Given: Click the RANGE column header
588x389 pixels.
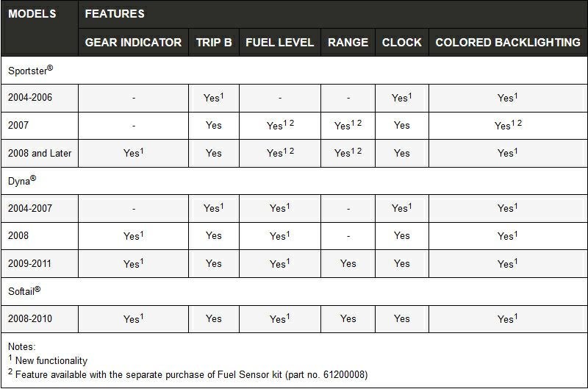Looking at the screenshot, I should pos(348,43).
